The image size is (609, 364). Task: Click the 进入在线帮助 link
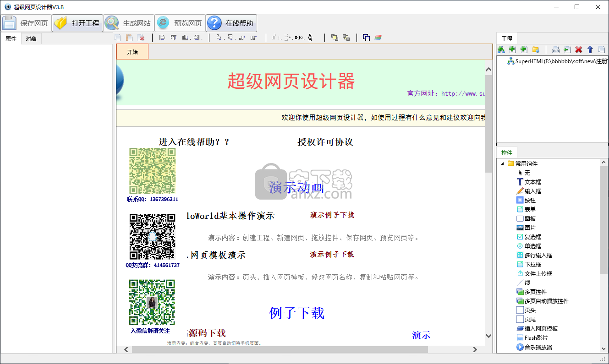pos(193,142)
